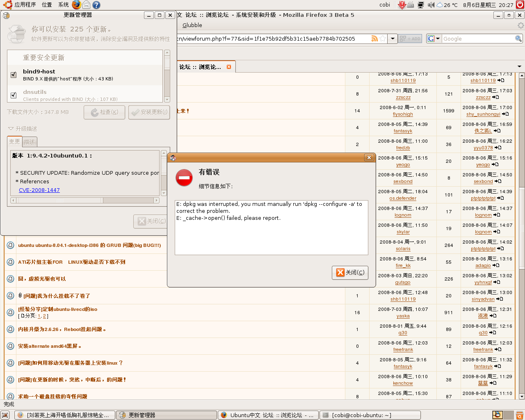525x420 pixels.
Task: Click the 检查(K) button
Action: tap(105, 112)
